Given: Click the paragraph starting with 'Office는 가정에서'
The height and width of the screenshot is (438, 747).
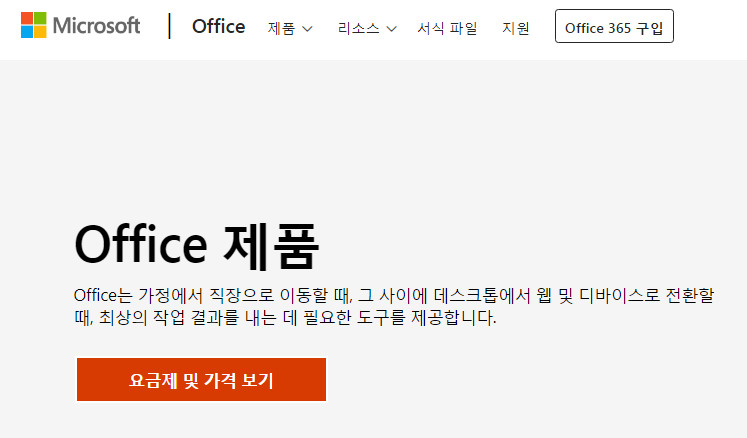Looking at the screenshot, I should 394,306.
